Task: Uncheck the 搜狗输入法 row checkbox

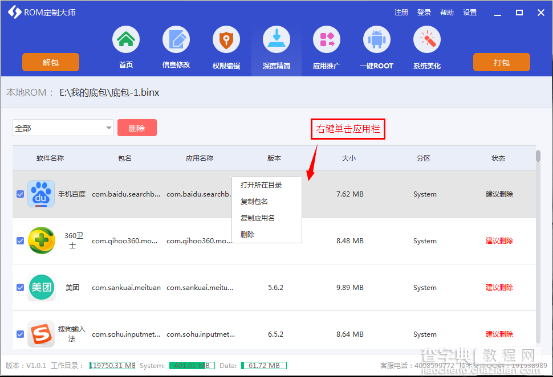Action: tap(20, 334)
